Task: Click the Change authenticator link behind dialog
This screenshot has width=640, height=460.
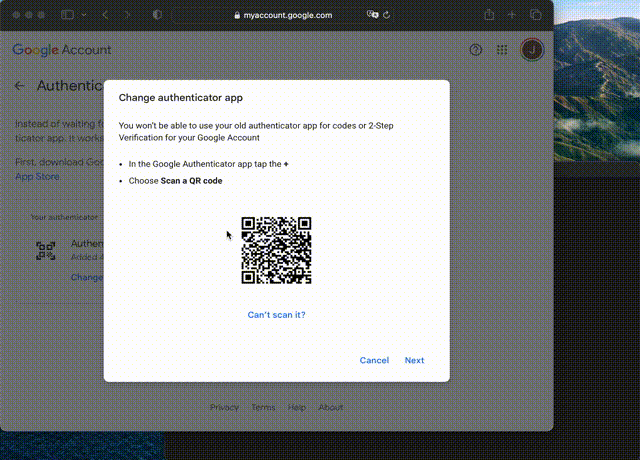Action: (87, 278)
